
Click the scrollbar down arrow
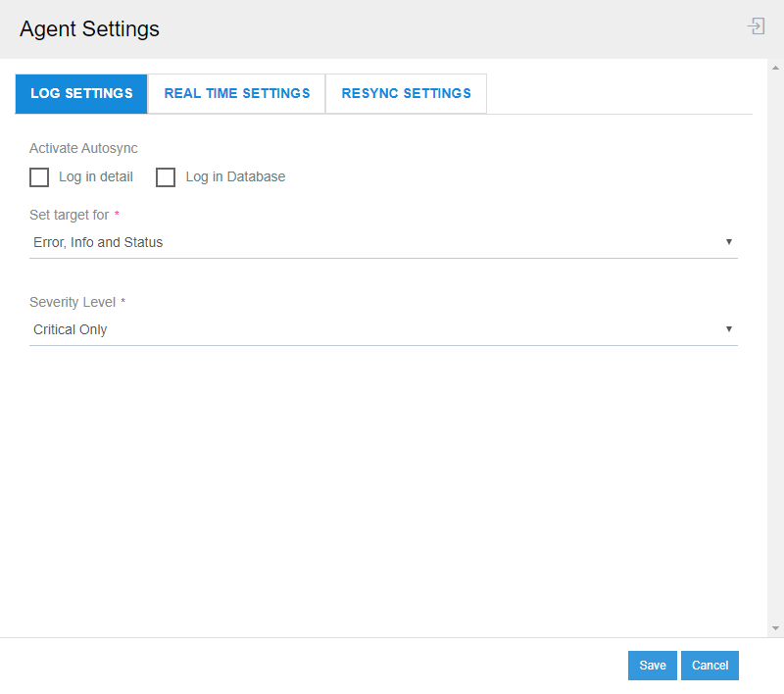click(x=775, y=627)
